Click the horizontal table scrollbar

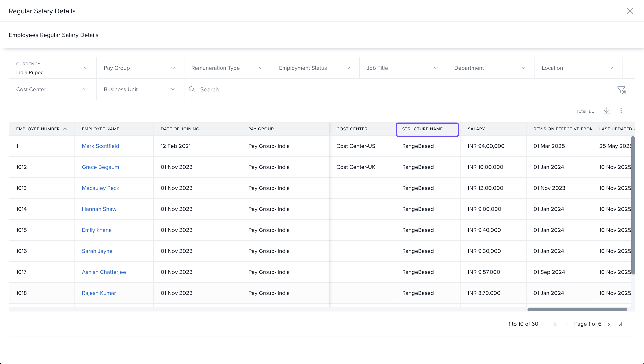pyautogui.click(x=577, y=309)
